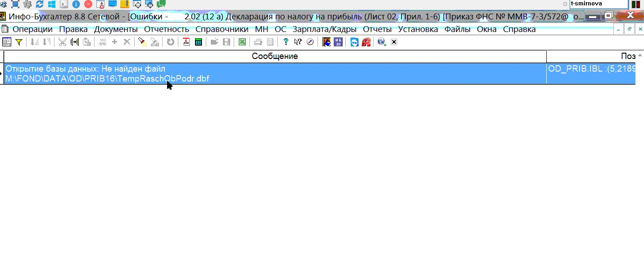The width and height of the screenshot is (644, 254).
Task: Click the printer icon
Action: pyautogui.click(x=258, y=42)
